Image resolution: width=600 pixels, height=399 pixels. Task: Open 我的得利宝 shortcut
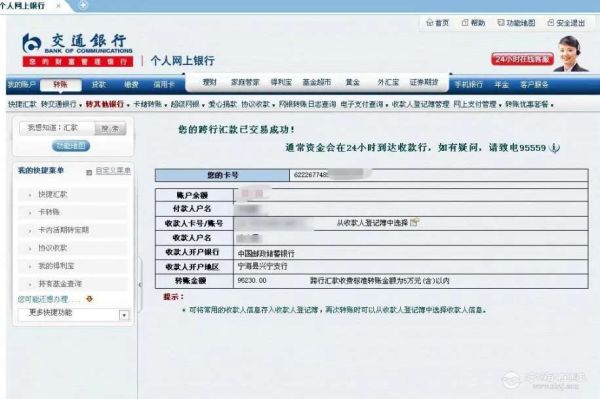coord(56,266)
